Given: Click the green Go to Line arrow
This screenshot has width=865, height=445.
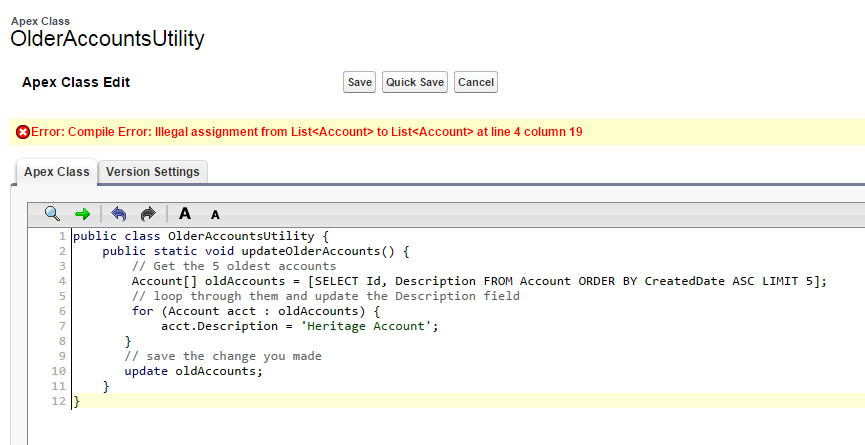Looking at the screenshot, I should [82, 213].
